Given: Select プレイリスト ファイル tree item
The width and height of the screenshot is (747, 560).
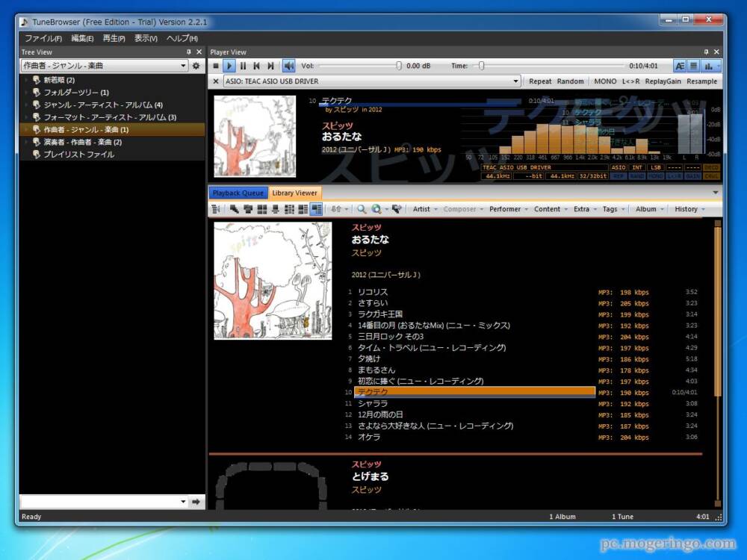Looking at the screenshot, I should coord(78,155).
